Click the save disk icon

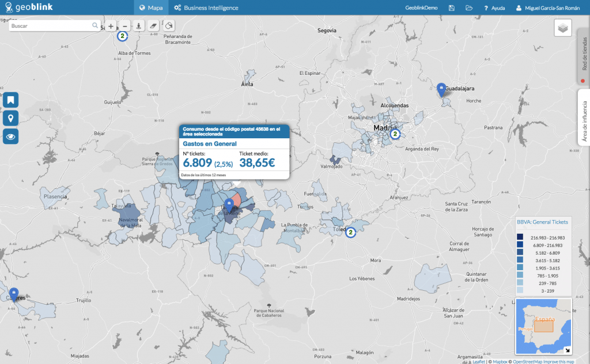452,8
